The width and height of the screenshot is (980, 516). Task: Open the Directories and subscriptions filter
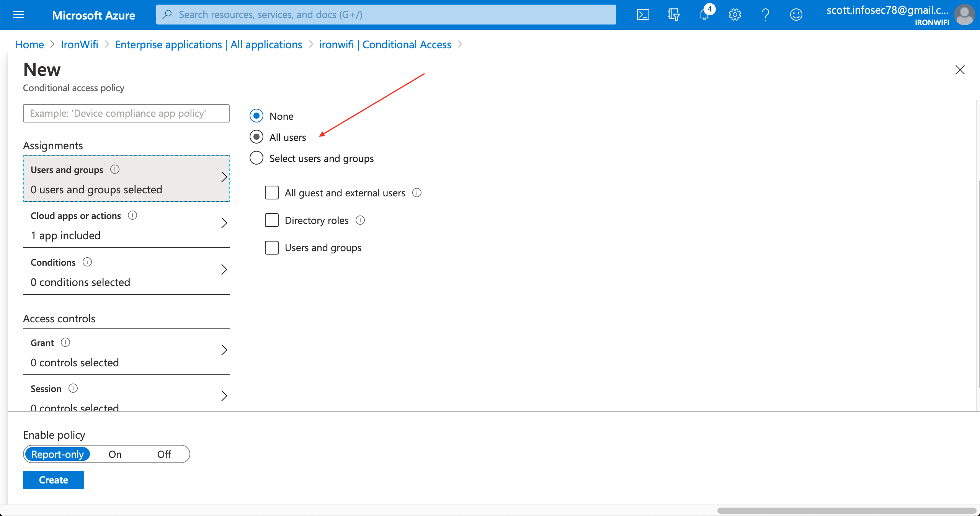674,15
